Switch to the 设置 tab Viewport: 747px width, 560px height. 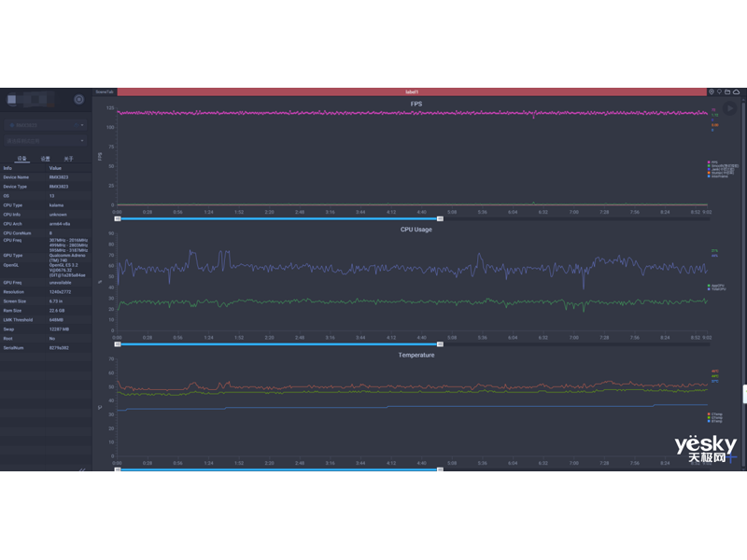45,159
